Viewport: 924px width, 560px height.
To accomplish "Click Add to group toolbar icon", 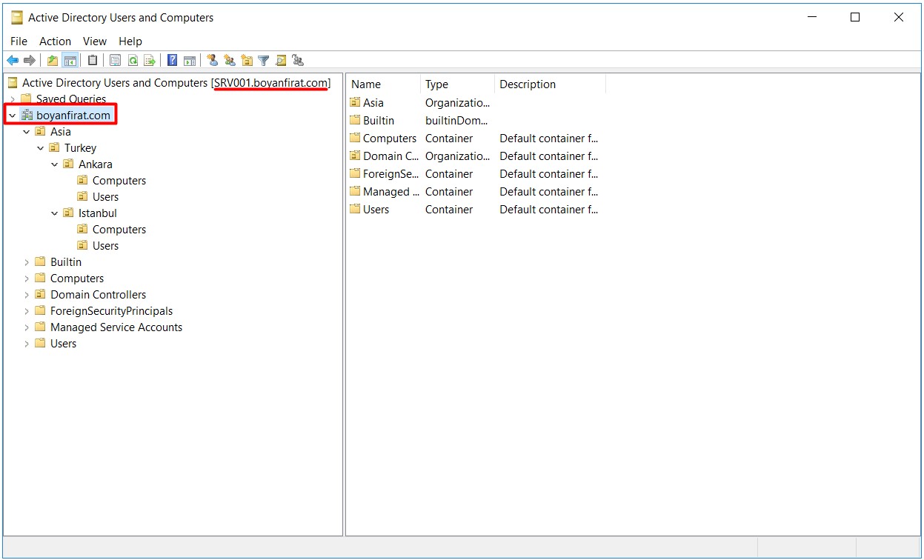I will [x=298, y=61].
